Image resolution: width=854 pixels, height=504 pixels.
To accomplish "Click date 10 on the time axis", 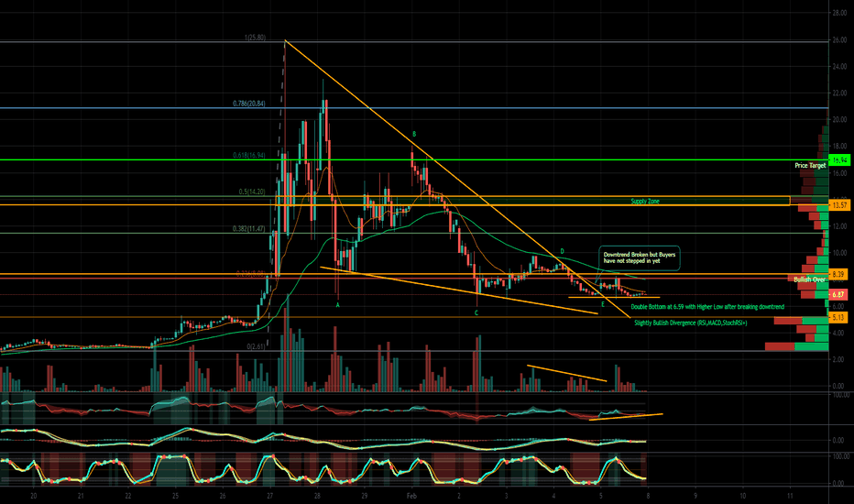I will pyautogui.click(x=742, y=496).
